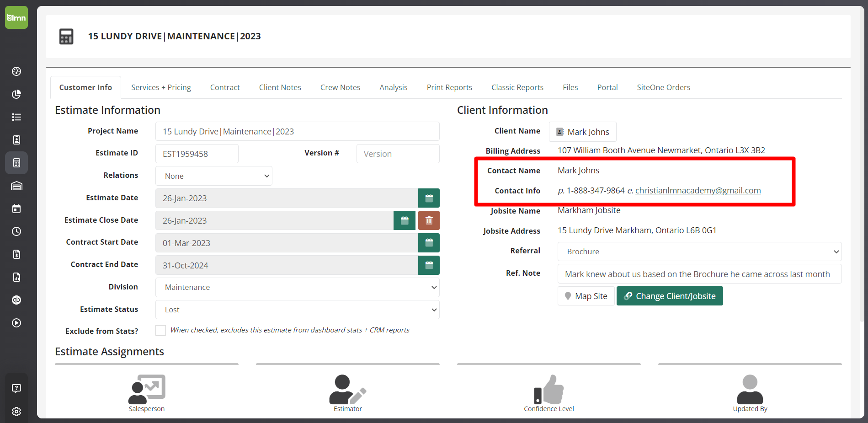Open Estimate Close Date calendar picker

(x=405, y=220)
